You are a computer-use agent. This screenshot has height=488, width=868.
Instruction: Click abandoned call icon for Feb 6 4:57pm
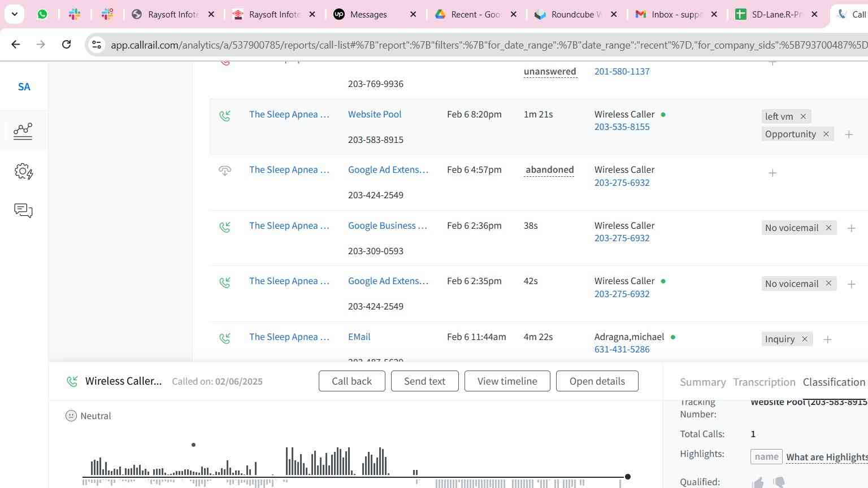point(225,171)
